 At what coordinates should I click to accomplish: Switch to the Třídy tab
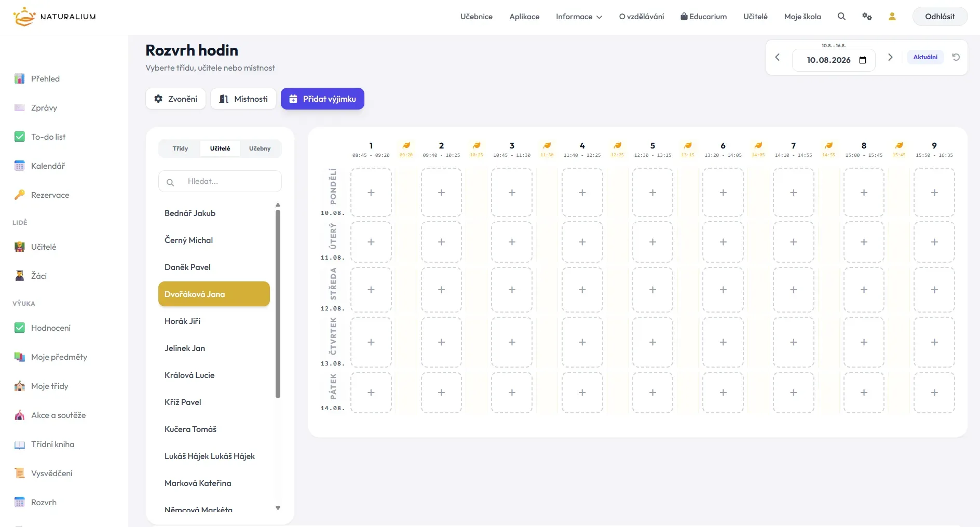coord(180,148)
